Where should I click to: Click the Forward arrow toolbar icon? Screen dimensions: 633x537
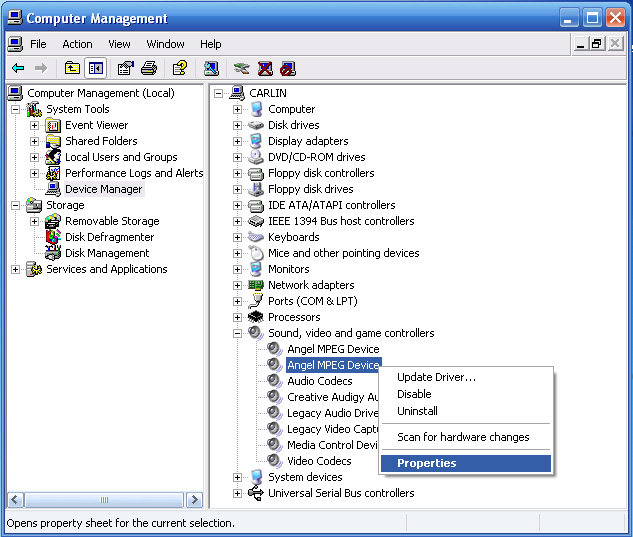click(40, 68)
